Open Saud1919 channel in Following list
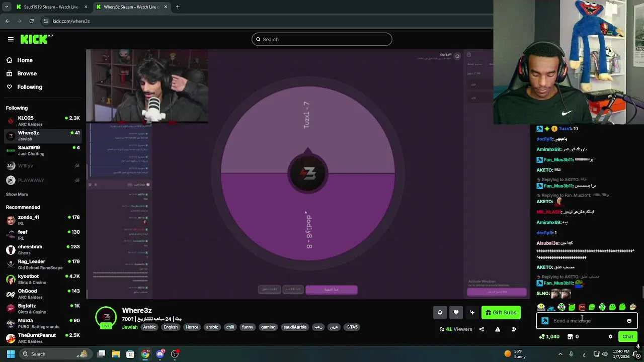Image resolution: width=644 pixels, height=362 pixels. point(43,150)
